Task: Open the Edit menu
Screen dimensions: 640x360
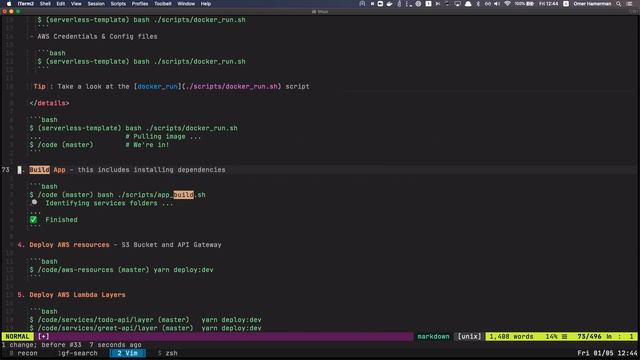Action: 61,4
